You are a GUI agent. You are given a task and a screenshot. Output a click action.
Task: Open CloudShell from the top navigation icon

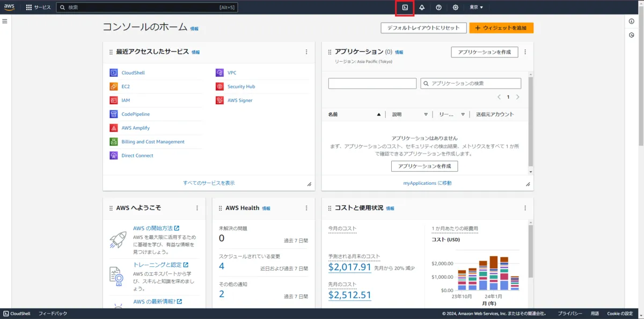(405, 8)
